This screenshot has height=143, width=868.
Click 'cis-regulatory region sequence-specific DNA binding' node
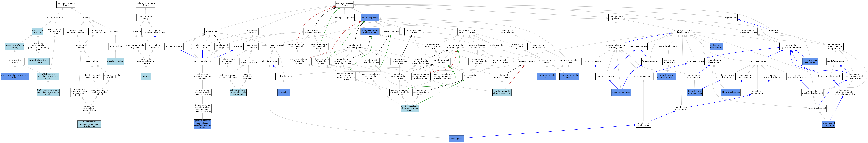89,124
